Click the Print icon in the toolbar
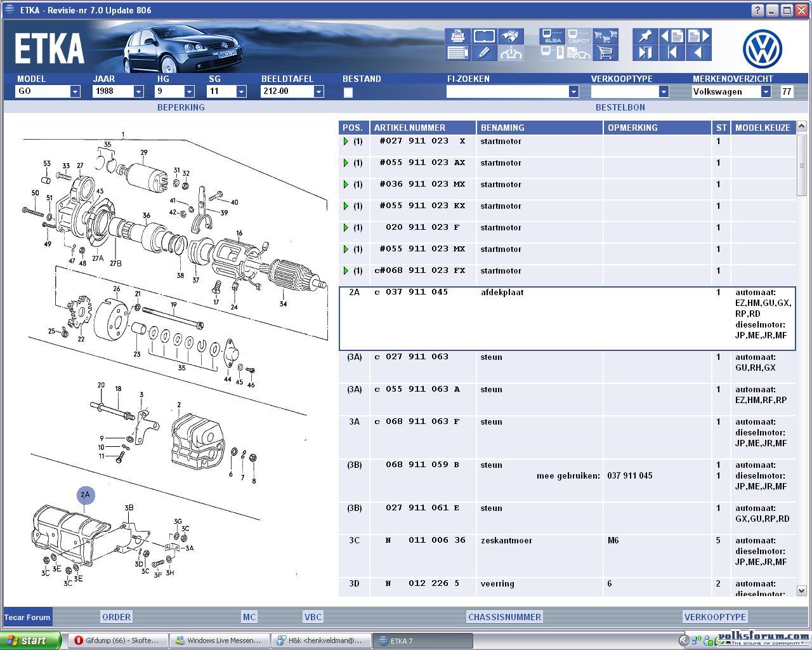This screenshot has width=812, height=650. (457, 36)
